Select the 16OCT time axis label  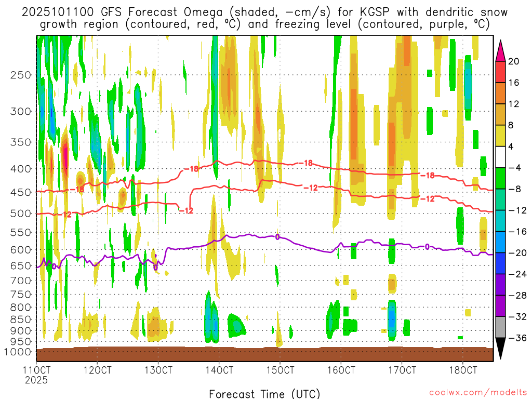341,370
